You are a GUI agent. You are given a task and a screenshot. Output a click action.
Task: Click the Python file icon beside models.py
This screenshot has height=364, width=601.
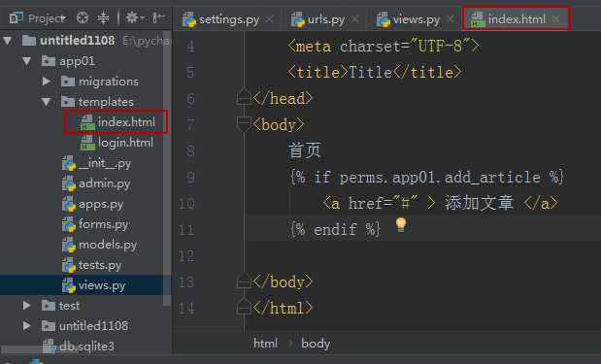coord(69,245)
